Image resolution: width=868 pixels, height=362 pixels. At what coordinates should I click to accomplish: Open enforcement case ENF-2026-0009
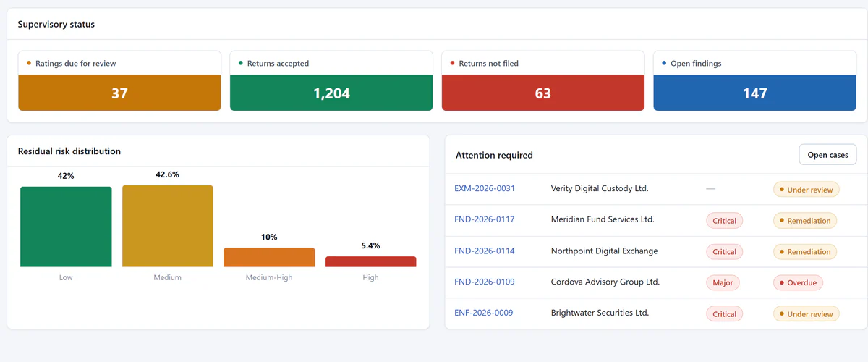click(x=484, y=313)
